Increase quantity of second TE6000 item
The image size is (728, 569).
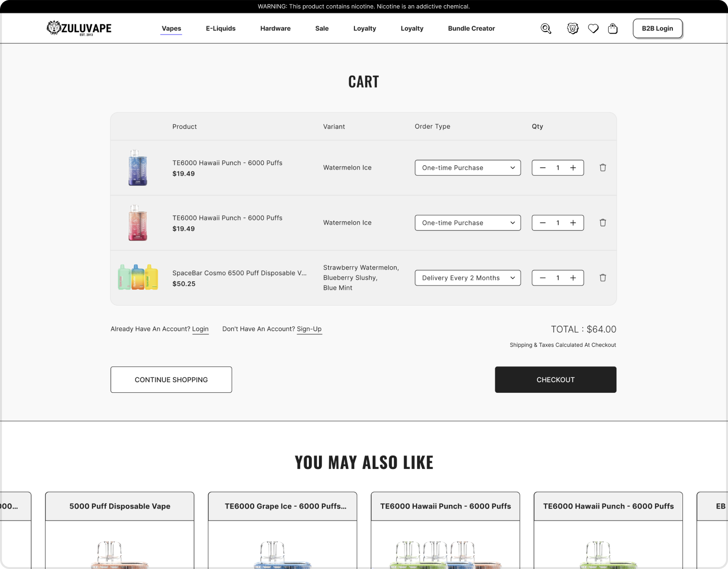[573, 223]
